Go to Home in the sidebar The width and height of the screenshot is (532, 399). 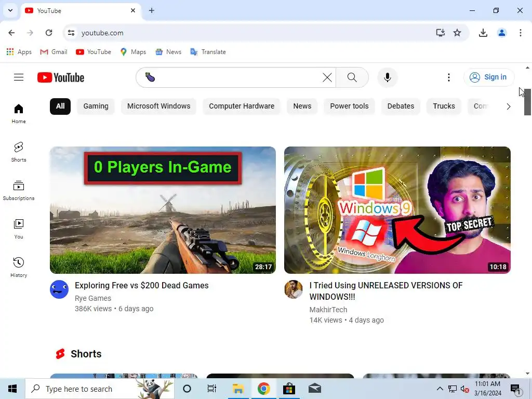point(19,114)
